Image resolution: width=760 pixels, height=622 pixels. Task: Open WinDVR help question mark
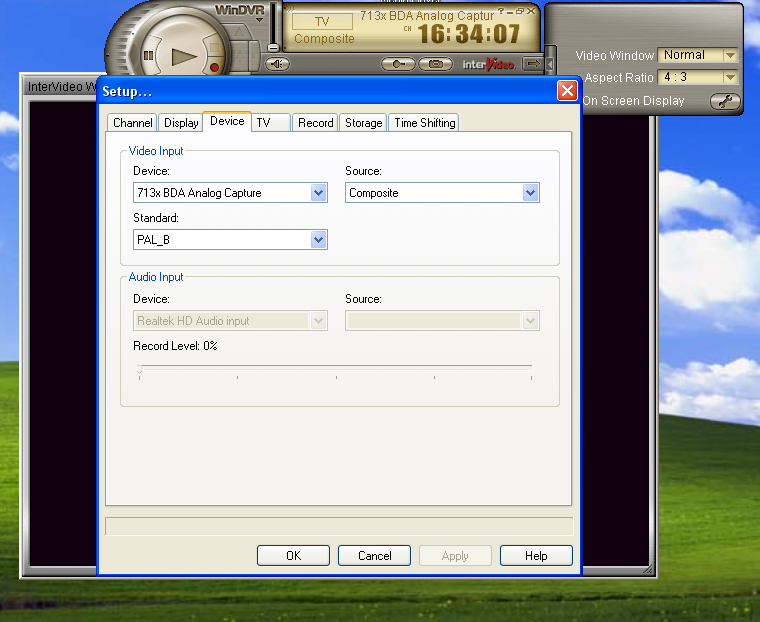(501, 11)
